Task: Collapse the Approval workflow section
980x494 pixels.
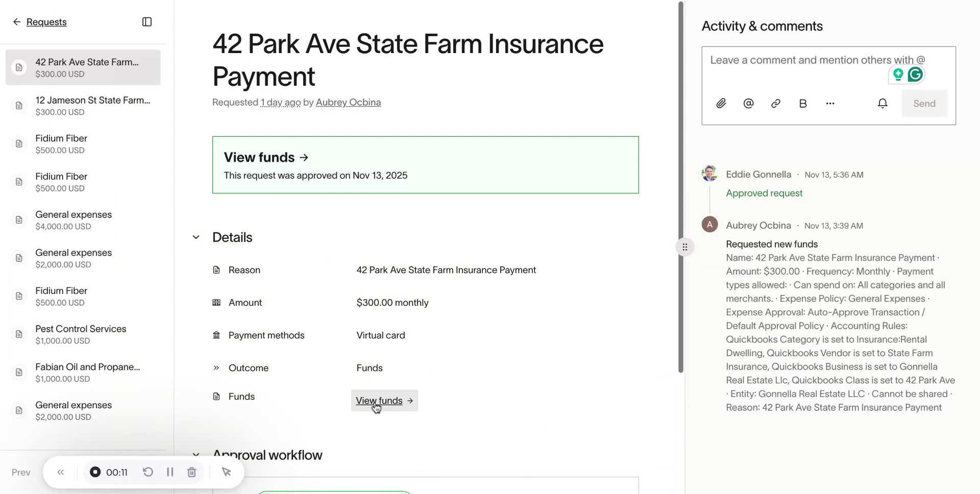Action: (x=196, y=454)
